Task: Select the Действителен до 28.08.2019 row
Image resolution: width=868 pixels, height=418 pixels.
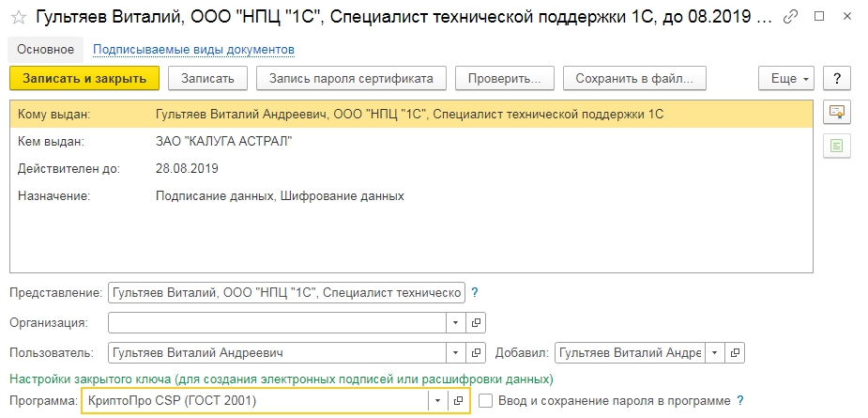Action: [x=411, y=168]
